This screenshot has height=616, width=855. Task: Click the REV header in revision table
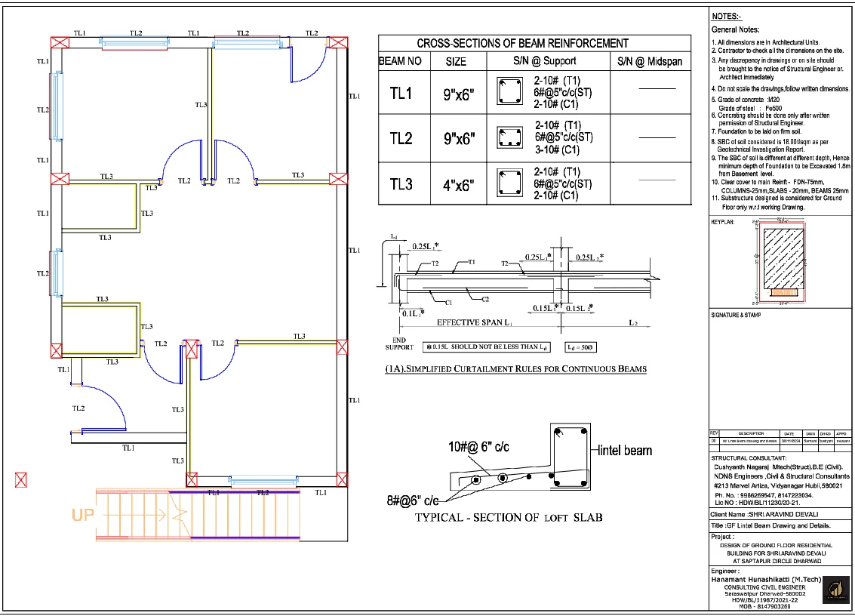(714, 433)
